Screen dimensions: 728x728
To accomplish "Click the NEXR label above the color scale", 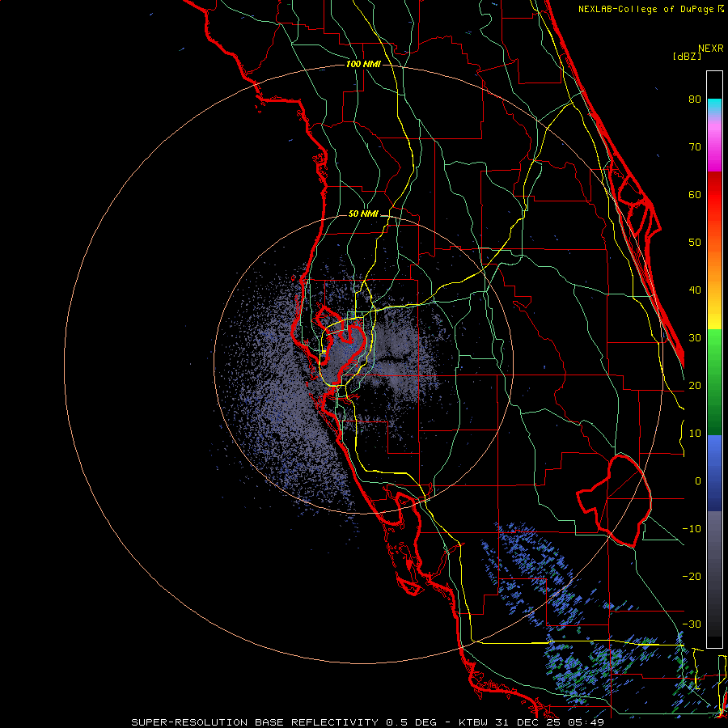I will [711, 49].
